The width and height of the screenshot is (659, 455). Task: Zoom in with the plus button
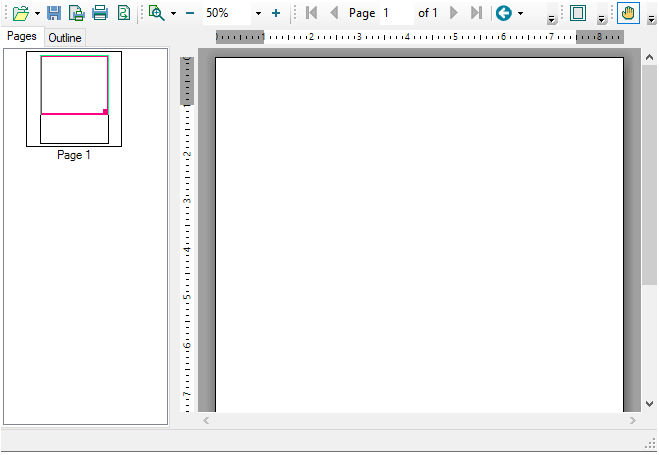pos(276,14)
